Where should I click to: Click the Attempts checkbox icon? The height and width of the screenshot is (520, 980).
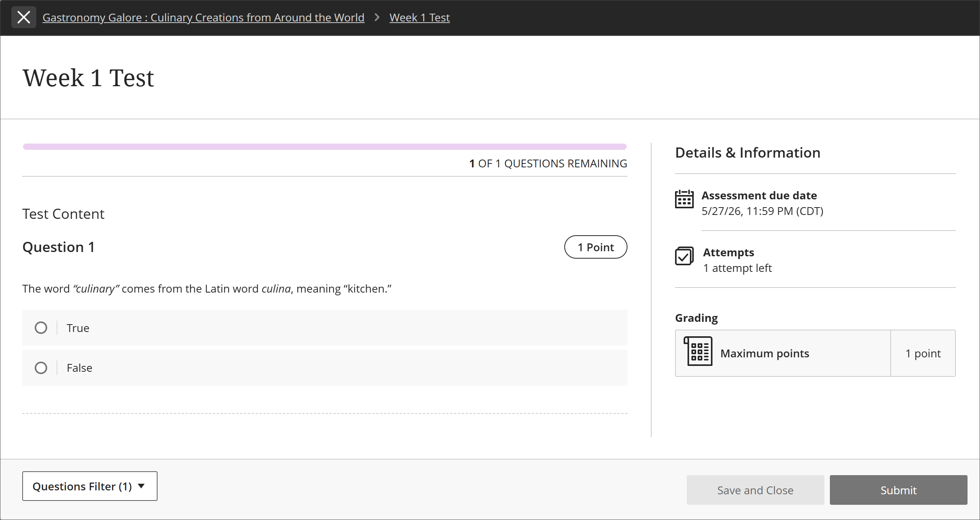tap(684, 256)
